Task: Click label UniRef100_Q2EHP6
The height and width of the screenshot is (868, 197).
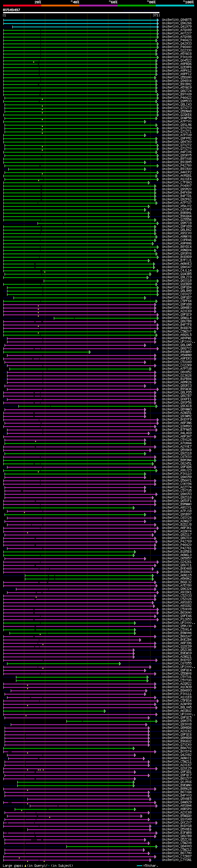Action: pyautogui.click(x=177, y=67)
